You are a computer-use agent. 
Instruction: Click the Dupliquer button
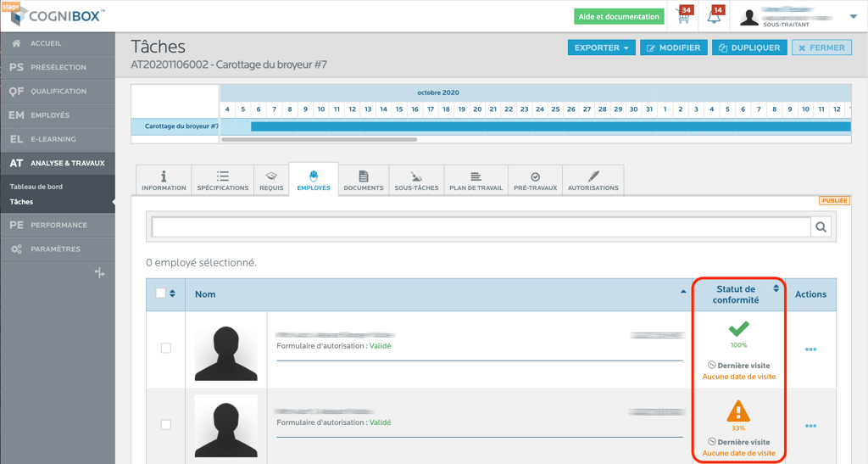749,48
